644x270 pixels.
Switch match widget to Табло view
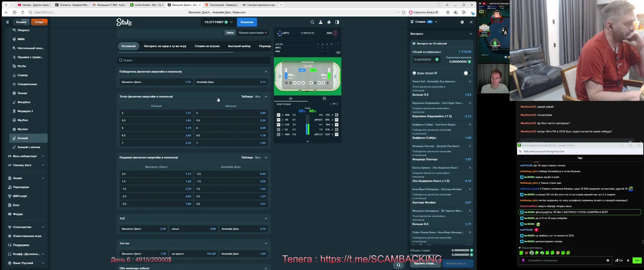230,33
